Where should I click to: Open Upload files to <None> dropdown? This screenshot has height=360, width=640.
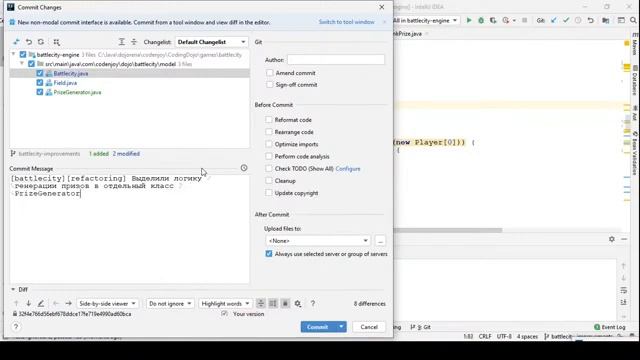click(318, 241)
